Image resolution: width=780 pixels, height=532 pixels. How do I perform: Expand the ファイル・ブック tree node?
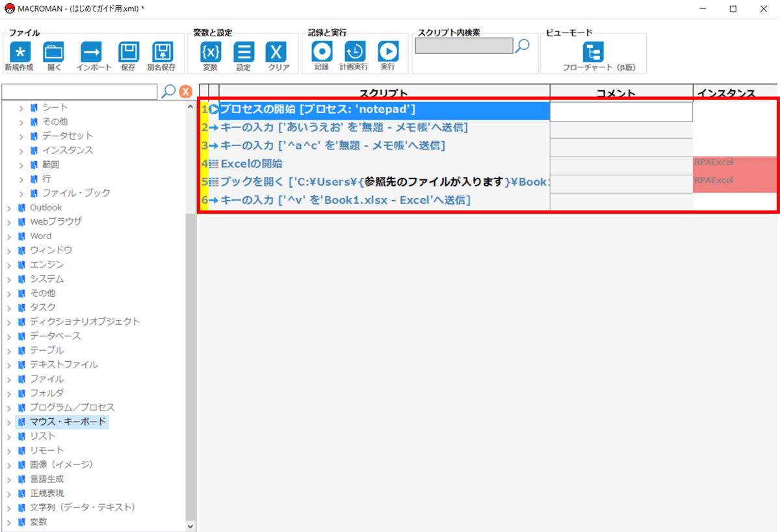21,193
